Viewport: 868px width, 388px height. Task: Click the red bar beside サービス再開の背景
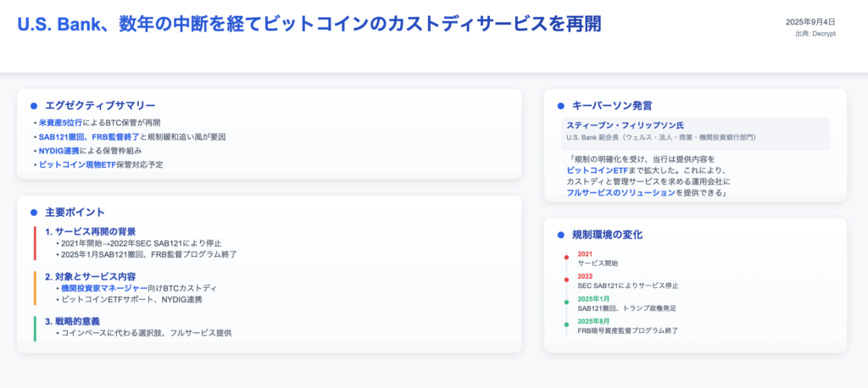click(35, 243)
